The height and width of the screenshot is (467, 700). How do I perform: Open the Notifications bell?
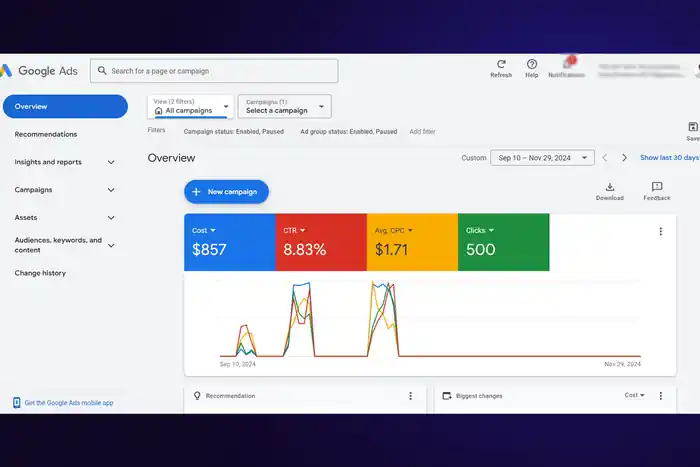[x=567, y=63]
